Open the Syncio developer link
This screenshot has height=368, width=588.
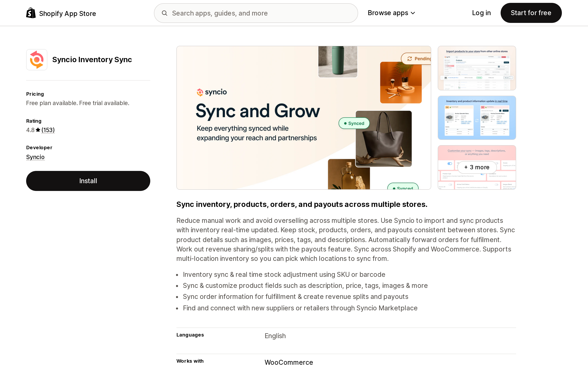click(x=35, y=157)
